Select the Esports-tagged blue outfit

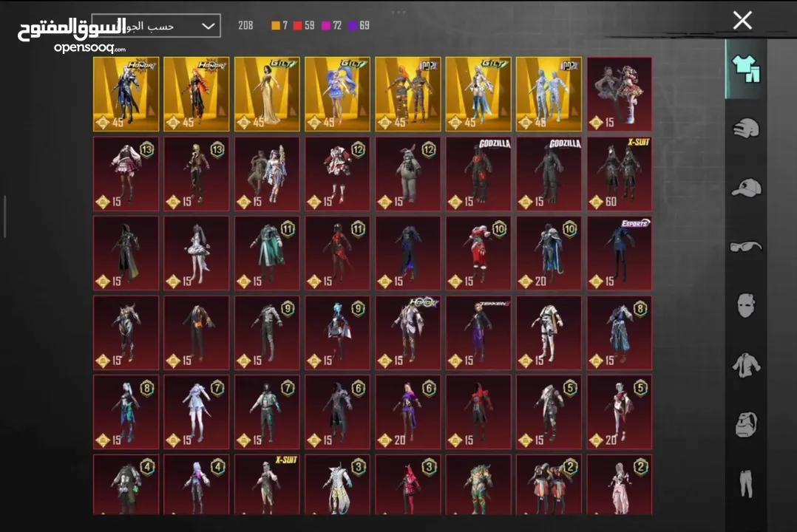[x=619, y=253]
